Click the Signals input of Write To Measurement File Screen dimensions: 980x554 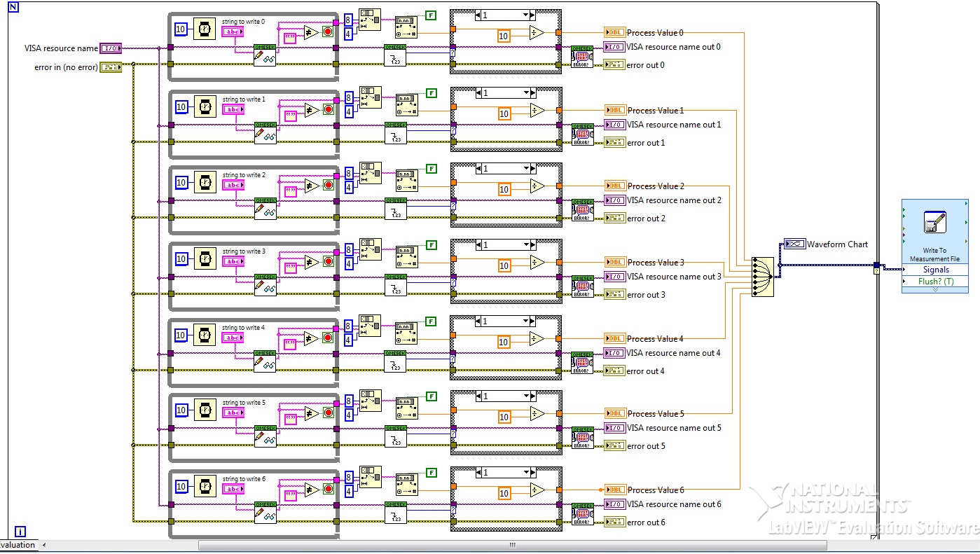tap(935, 270)
